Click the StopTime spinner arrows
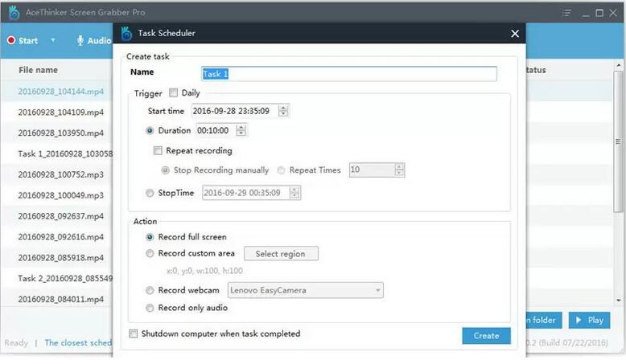This screenshot has width=626, height=364. (294, 193)
